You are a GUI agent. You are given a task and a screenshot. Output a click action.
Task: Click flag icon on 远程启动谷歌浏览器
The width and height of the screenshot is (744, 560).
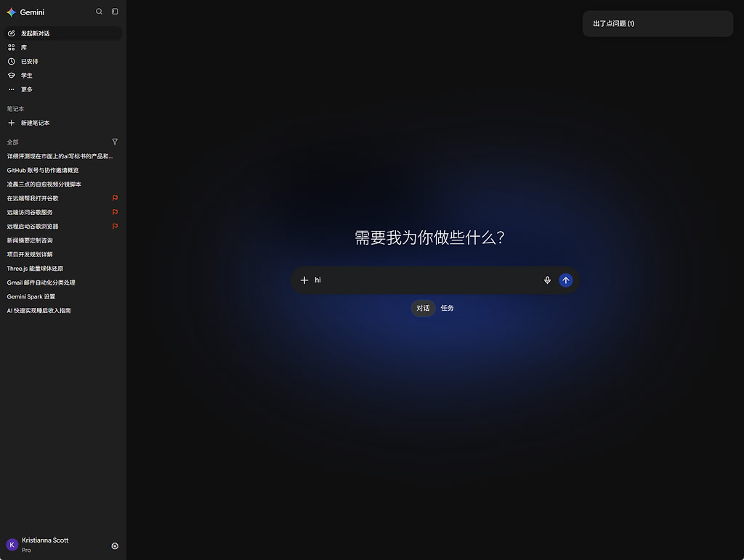pos(115,226)
